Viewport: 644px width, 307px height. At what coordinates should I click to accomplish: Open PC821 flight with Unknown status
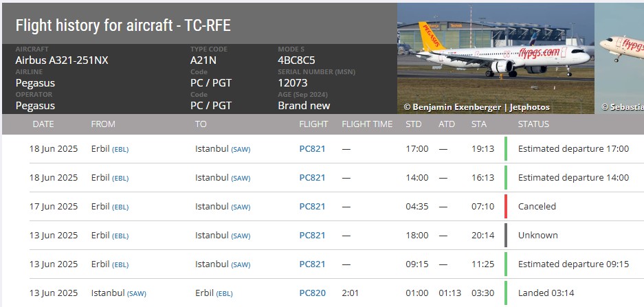(312, 235)
